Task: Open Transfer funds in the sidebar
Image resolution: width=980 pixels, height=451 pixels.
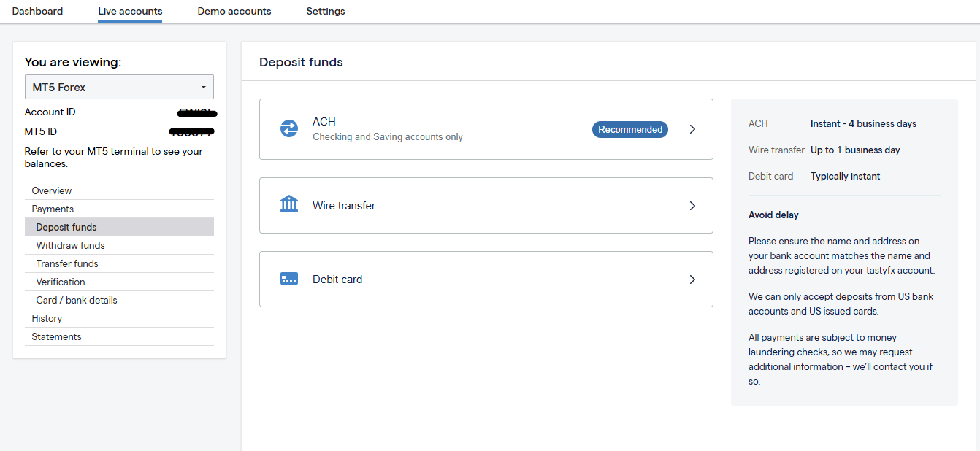Action: click(x=67, y=263)
